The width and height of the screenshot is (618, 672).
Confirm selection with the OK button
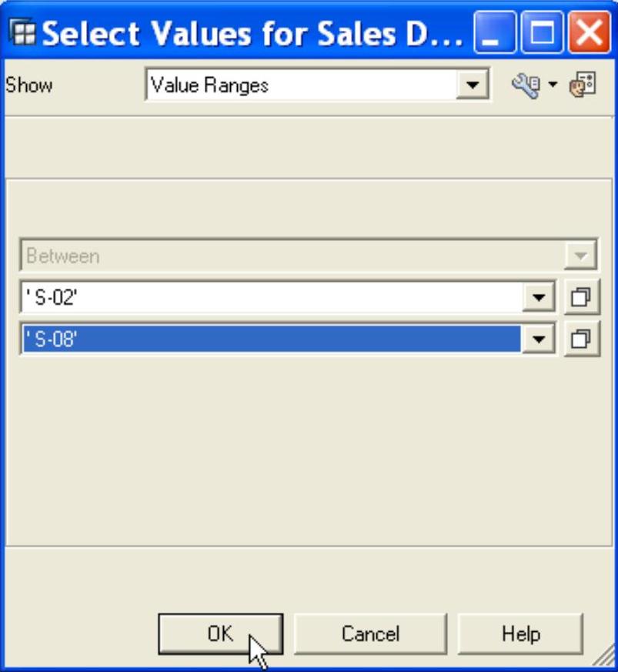pos(220,634)
